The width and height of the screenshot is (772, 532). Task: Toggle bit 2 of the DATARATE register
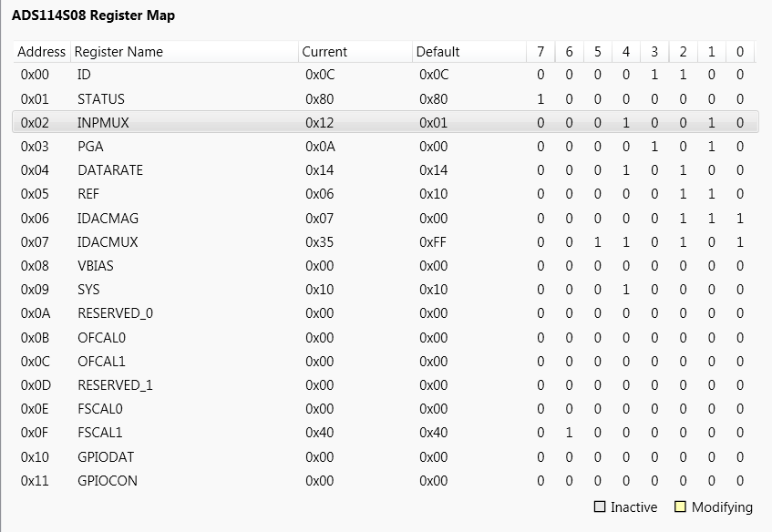coord(683,170)
